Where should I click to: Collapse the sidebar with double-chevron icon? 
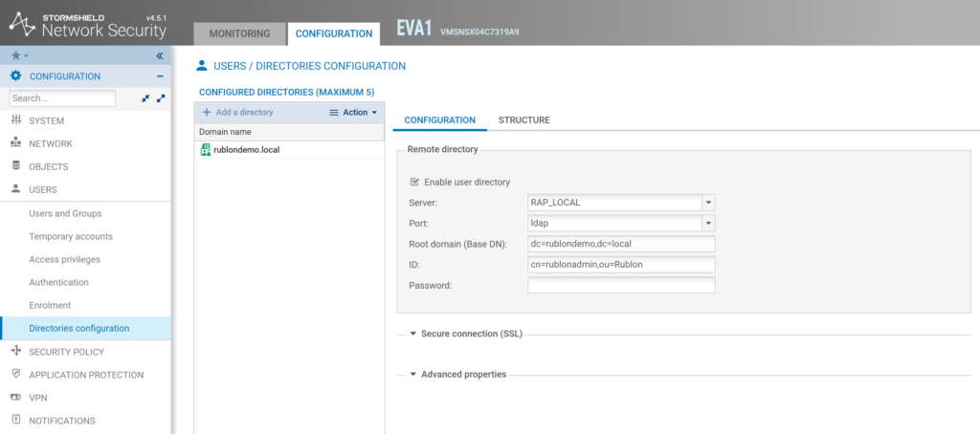[160, 55]
